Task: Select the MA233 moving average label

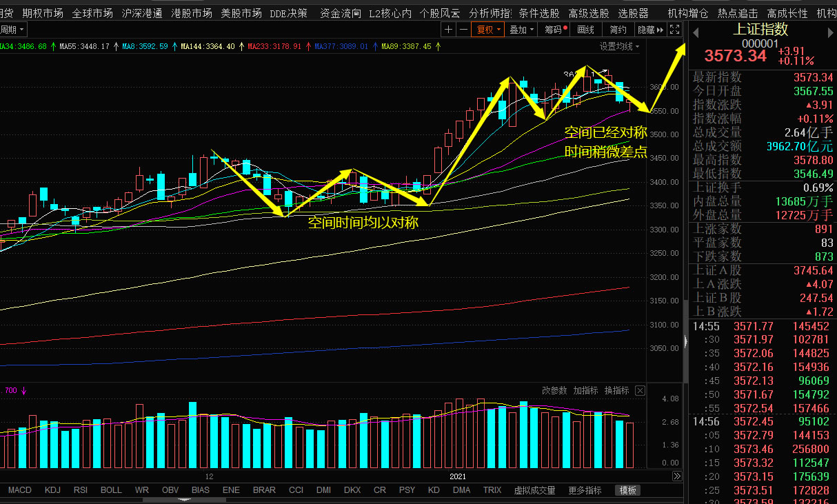Action: (274, 46)
